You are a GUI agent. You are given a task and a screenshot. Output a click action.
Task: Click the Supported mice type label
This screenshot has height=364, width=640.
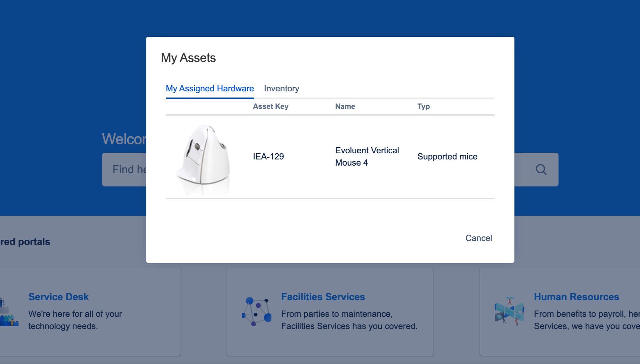coord(447,156)
